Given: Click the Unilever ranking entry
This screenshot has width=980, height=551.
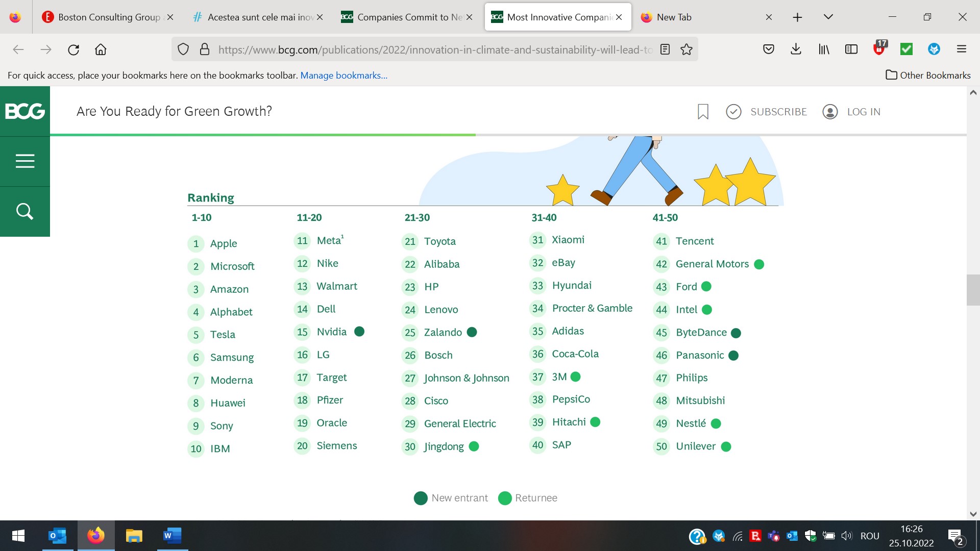Looking at the screenshot, I should click(692, 446).
